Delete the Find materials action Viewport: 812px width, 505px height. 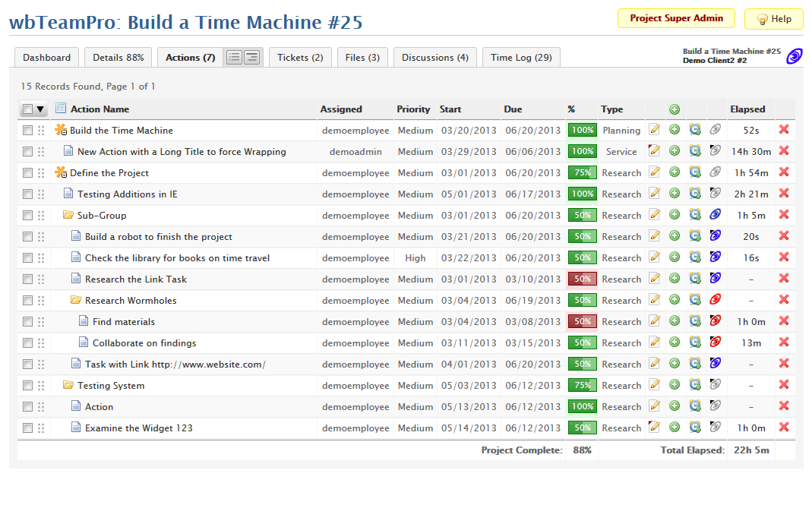pos(784,321)
